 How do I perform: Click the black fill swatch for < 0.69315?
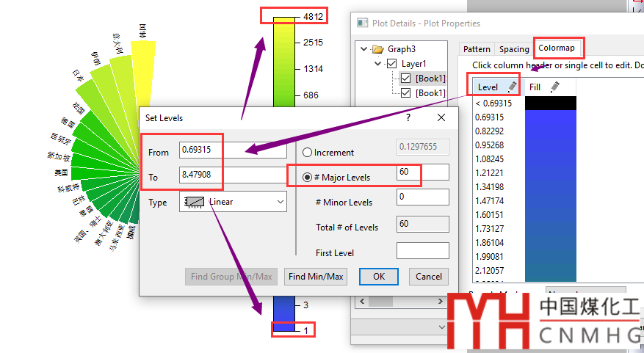point(550,103)
